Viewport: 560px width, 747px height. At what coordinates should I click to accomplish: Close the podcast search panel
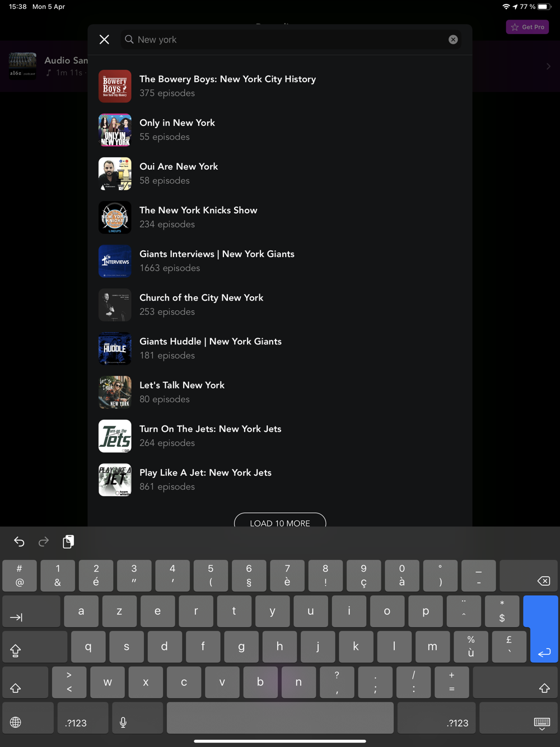104,39
